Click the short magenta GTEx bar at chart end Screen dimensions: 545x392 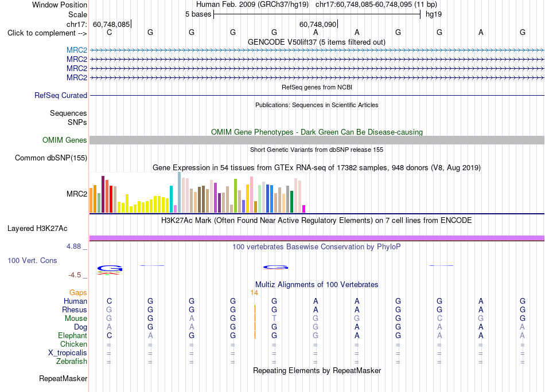304,209
